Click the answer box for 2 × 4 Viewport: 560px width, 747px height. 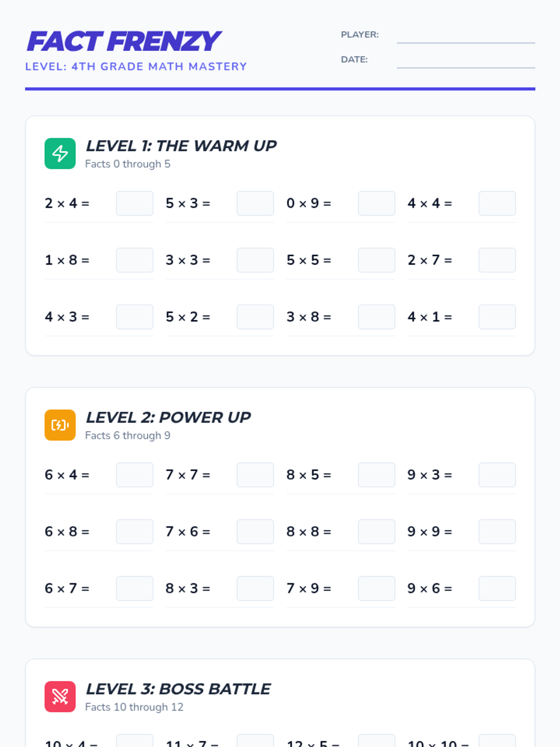coord(134,203)
